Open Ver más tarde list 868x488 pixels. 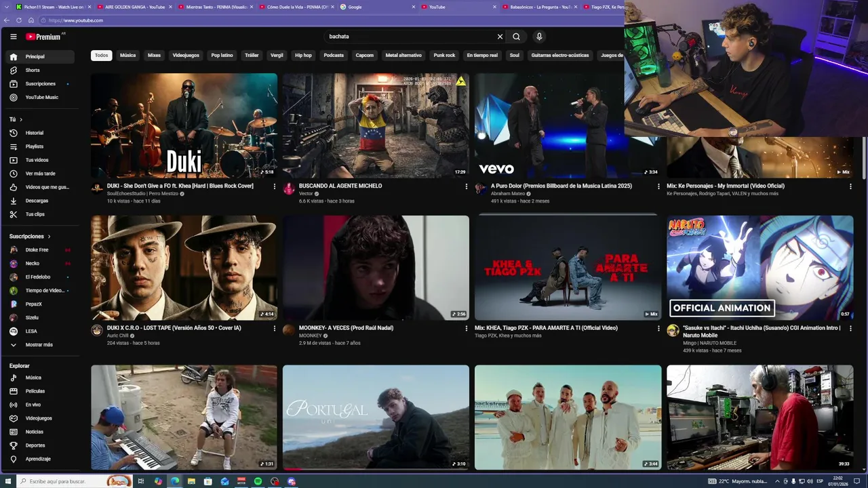[x=41, y=174]
